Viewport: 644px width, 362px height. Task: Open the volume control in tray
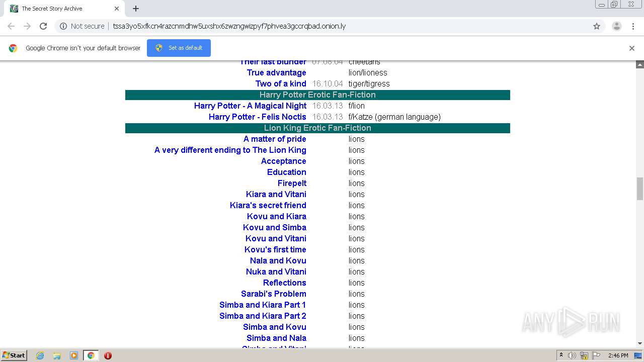[572, 355]
